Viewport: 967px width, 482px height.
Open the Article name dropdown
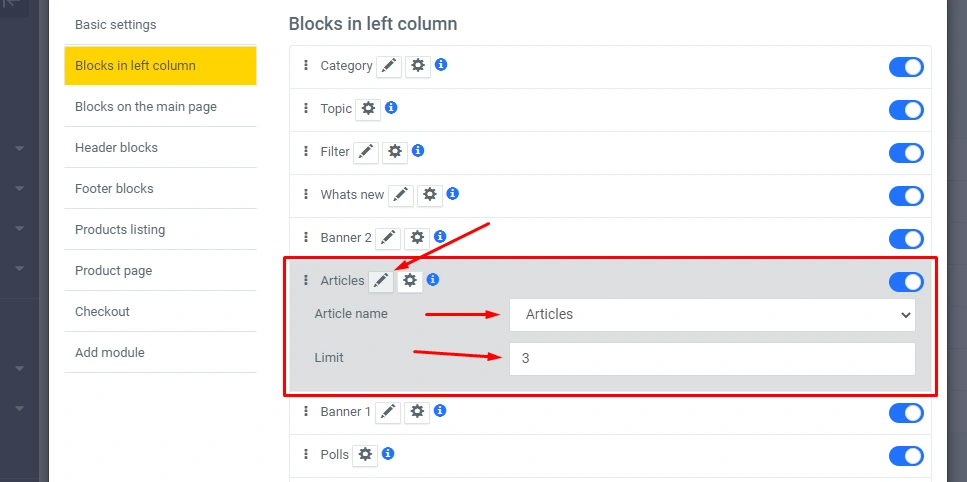[x=712, y=314]
